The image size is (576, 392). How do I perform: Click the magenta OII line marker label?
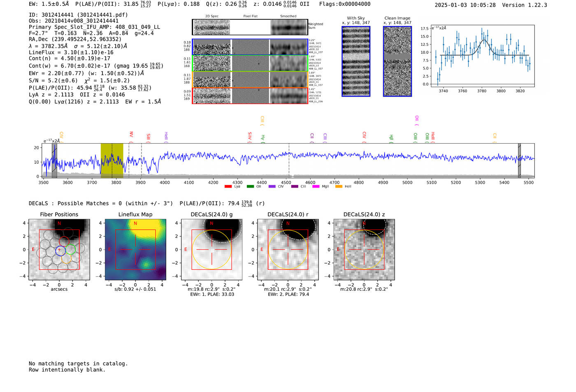coord(417,121)
